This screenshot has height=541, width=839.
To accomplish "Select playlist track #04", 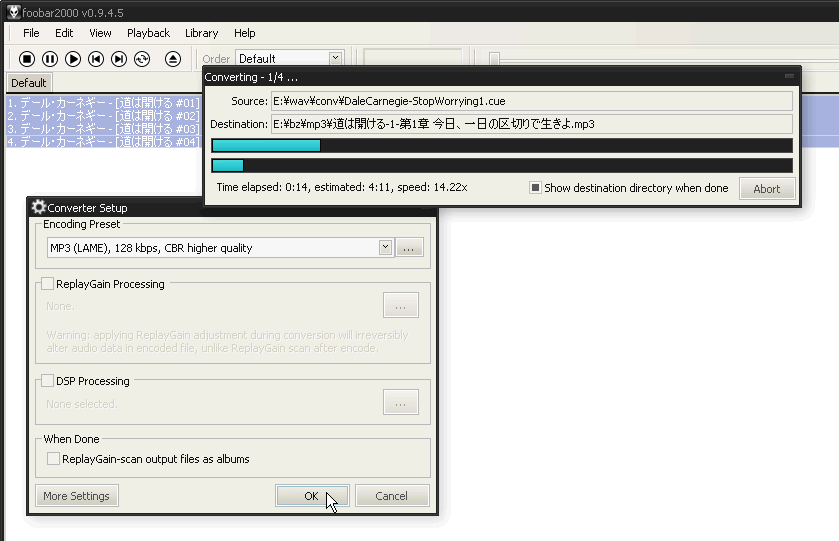I will coord(103,141).
